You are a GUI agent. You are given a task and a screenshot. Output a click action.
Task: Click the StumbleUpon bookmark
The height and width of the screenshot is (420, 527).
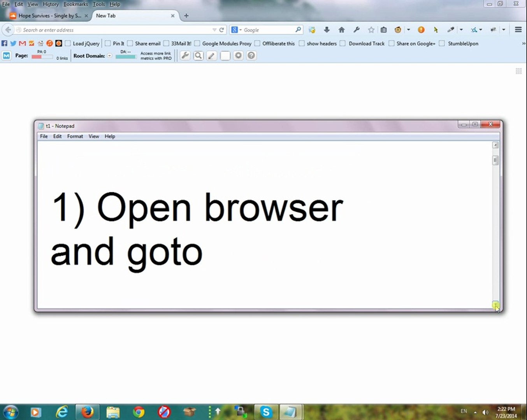coord(459,44)
